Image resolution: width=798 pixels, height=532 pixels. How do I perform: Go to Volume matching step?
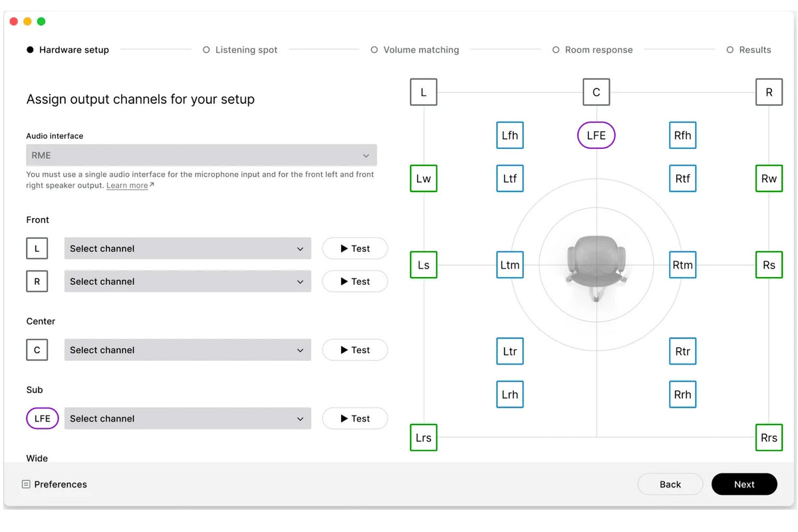(415, 50)
